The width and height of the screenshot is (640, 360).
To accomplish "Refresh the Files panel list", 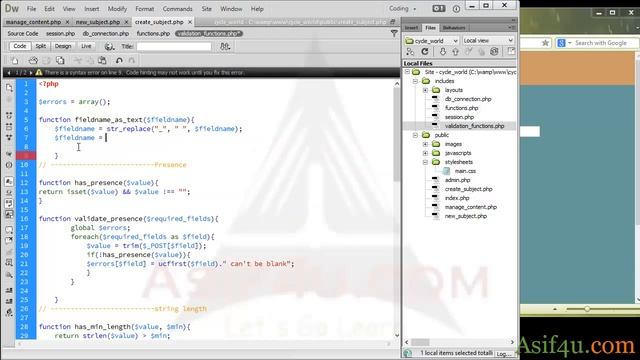I will pyautogui.click(x=425, y=51).
